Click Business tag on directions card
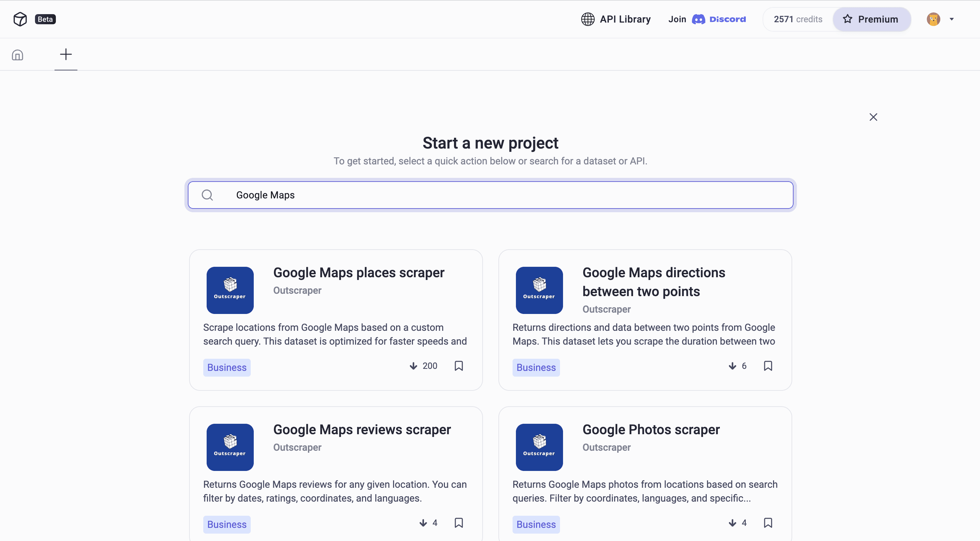The image size is (980, 541). (x=536, y=368)
